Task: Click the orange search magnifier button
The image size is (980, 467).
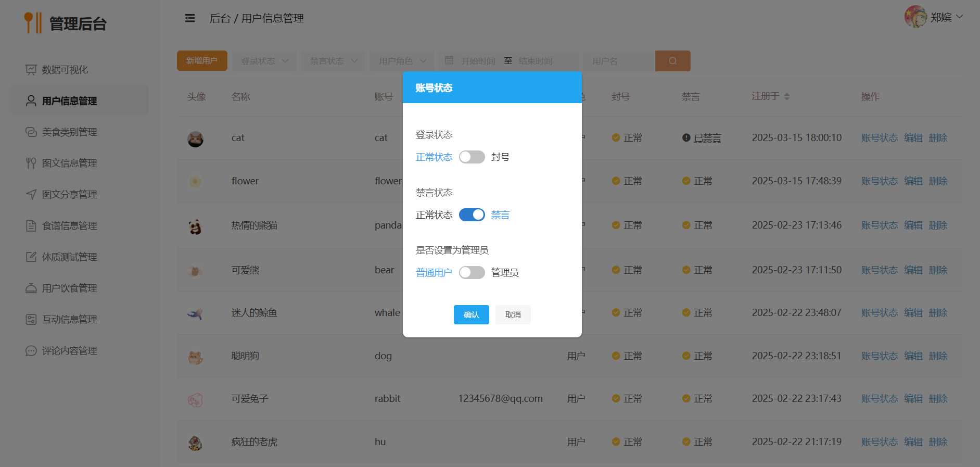Action: point(673,61)
